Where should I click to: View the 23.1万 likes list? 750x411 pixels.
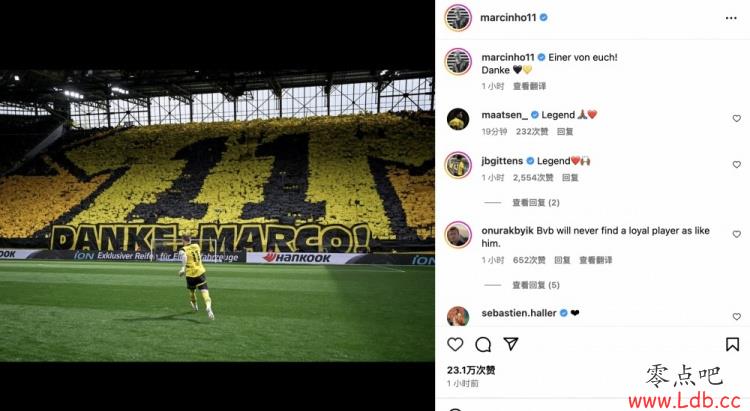click(x=471, y=370)
